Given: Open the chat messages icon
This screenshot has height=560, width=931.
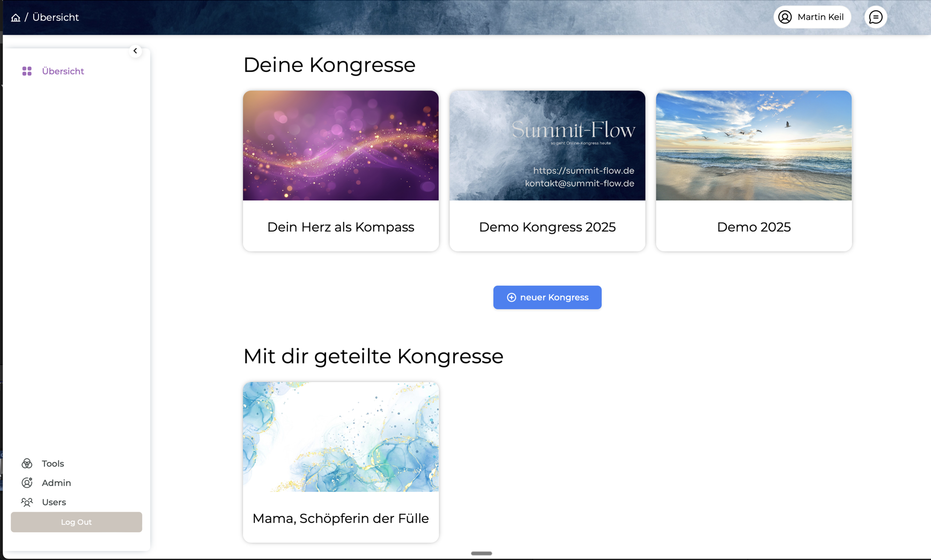Looking at the screenshot, I should [x=875, y=17].
